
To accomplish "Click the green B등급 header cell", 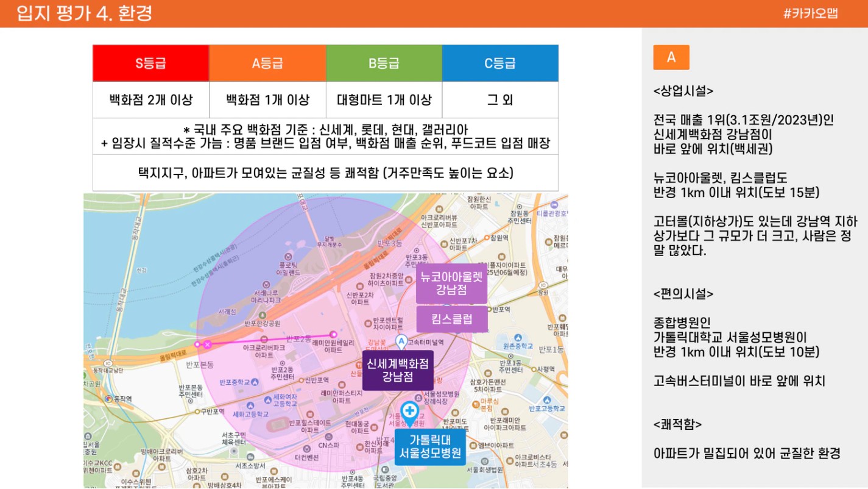I will click(384, 63).
